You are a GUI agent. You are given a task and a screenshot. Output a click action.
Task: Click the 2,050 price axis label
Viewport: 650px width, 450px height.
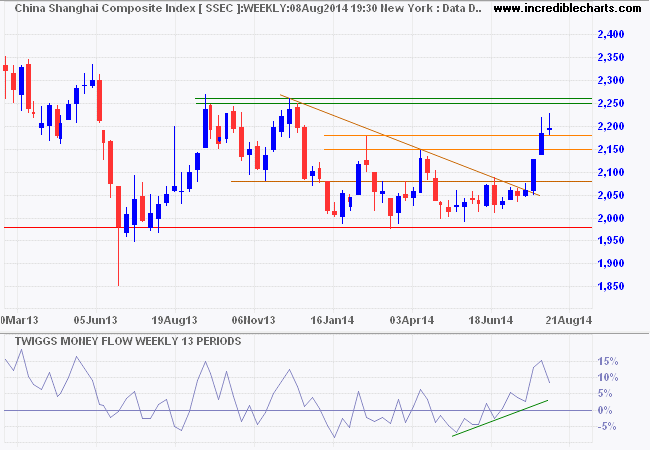click(611, 195)
